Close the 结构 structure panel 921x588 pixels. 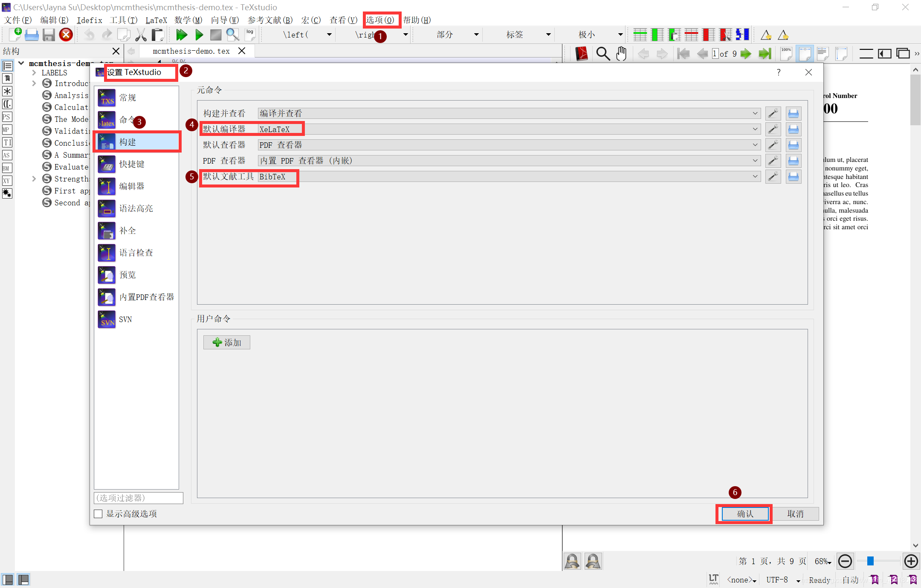116,51
